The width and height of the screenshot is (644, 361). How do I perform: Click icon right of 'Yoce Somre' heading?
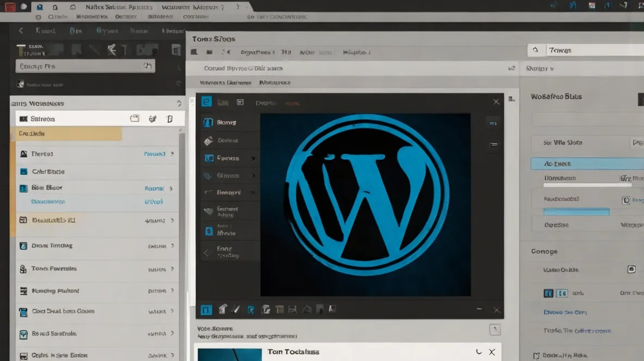pyautogui.click(x=495, y=329)
